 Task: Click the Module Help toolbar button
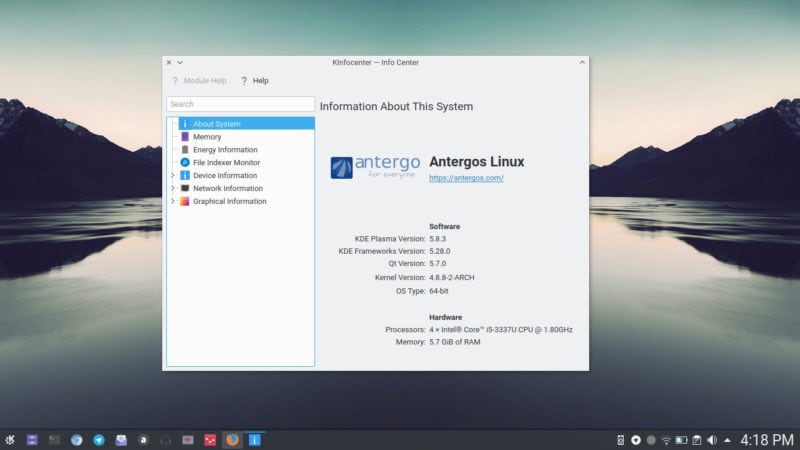(199, 81)
